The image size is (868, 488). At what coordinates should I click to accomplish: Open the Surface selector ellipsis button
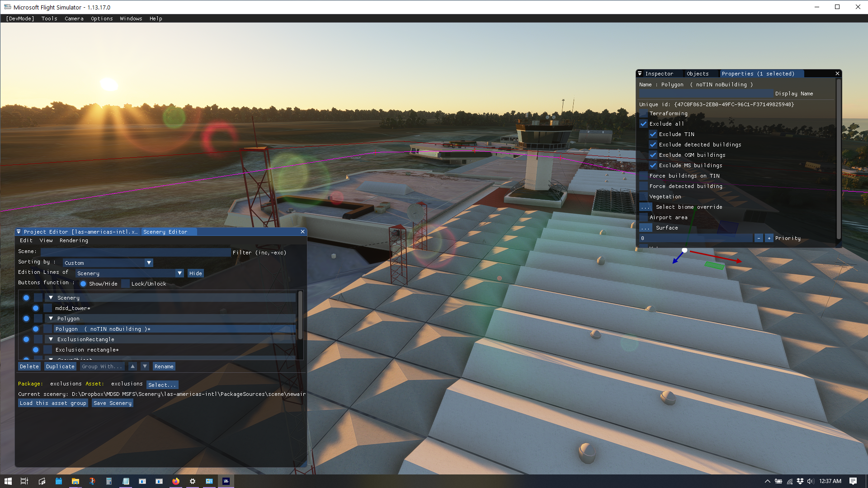[645, 228]
